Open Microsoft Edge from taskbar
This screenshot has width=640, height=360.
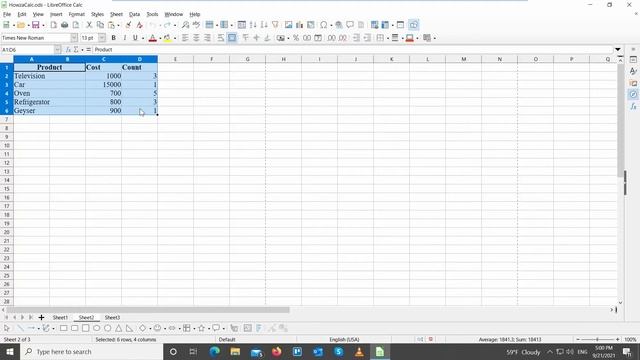214,351
